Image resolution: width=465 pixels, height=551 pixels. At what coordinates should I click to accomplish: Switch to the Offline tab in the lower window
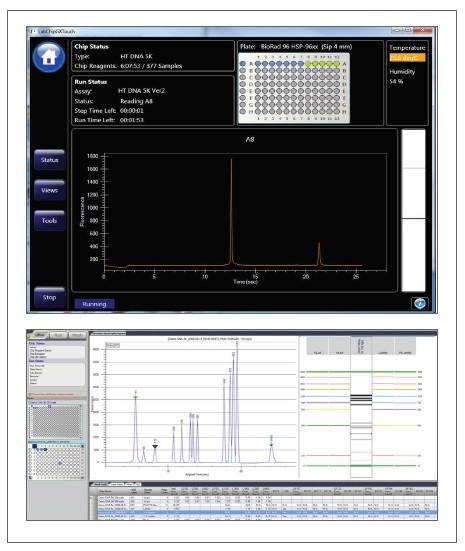39,335
